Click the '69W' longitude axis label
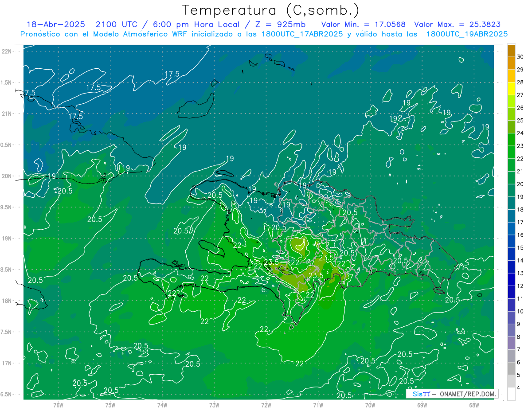Image resolution: width=532 pixels, height=411 pixels. point(422,405)
